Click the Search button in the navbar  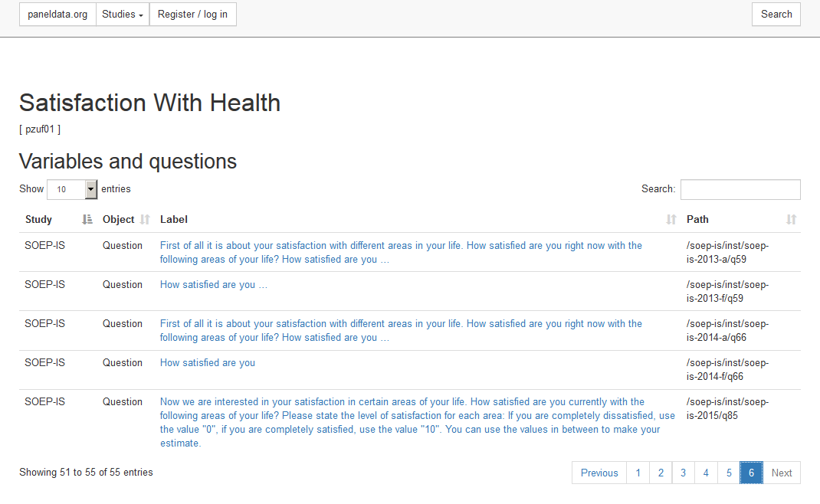(776, 14)
